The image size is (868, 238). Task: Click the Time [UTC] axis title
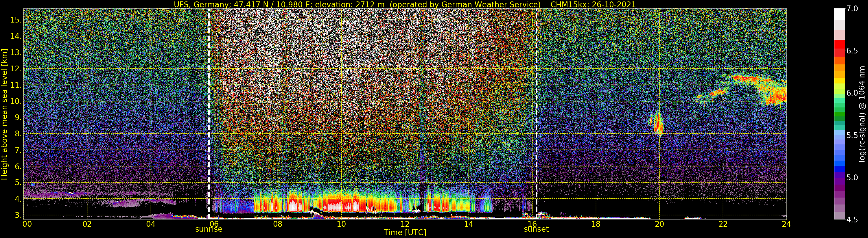pos(405,233)
